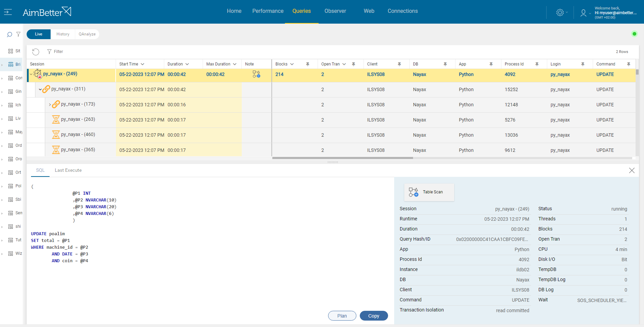Viewport: 644px width, 327px height.
Task: Select the Gin server in sidebar
Action: (x=15, y=91)
